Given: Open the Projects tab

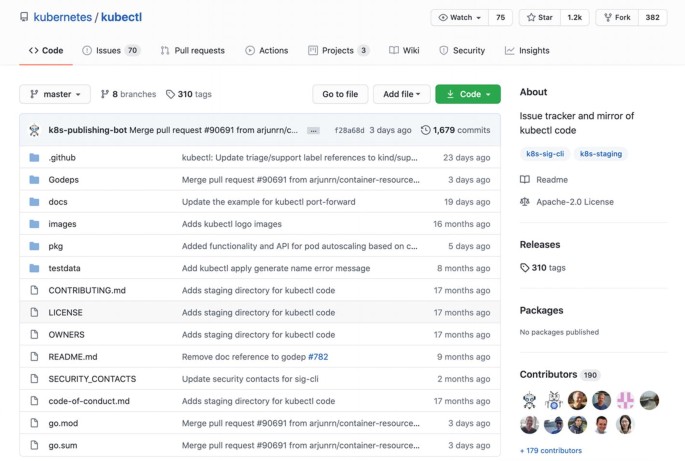Looking at the screenshot, I should tap(339, 51).
